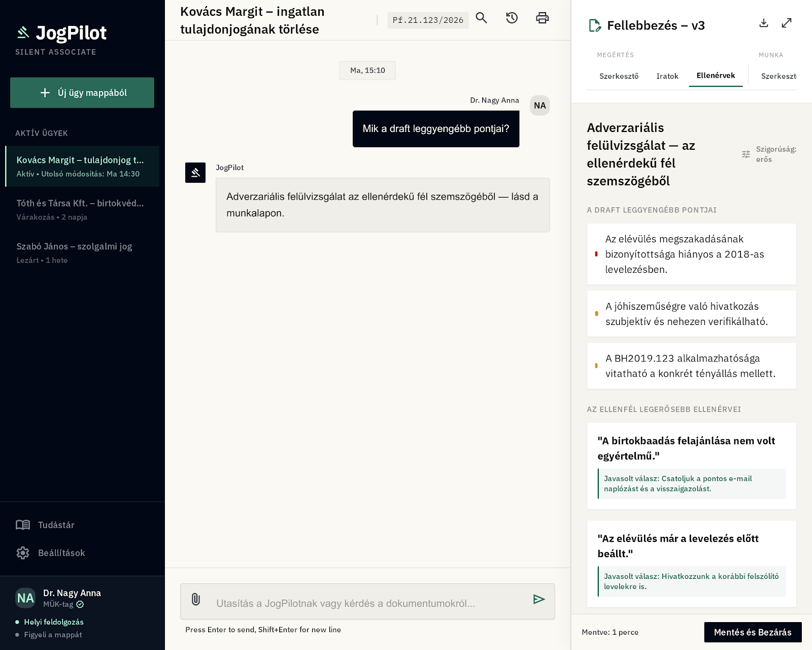This screenshot has width=812, height=650.
Task: Click Fellebbezés – v3 title
Action: [656, 25]
